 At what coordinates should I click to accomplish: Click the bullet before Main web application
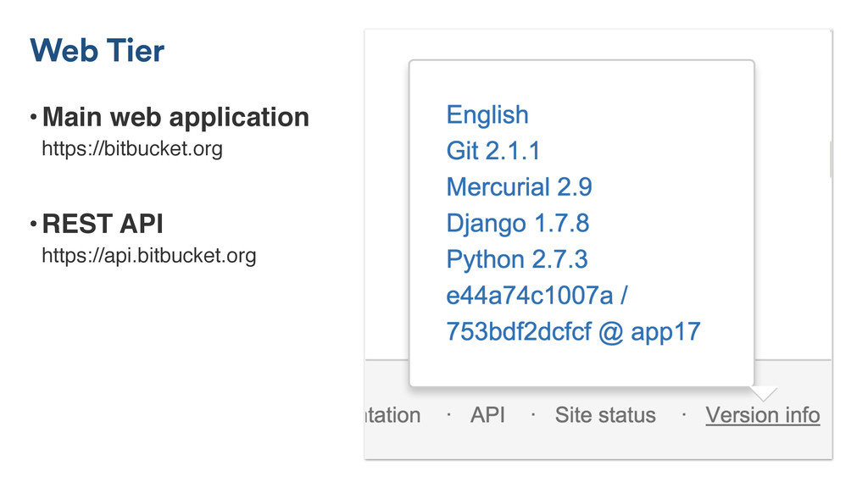33,117
